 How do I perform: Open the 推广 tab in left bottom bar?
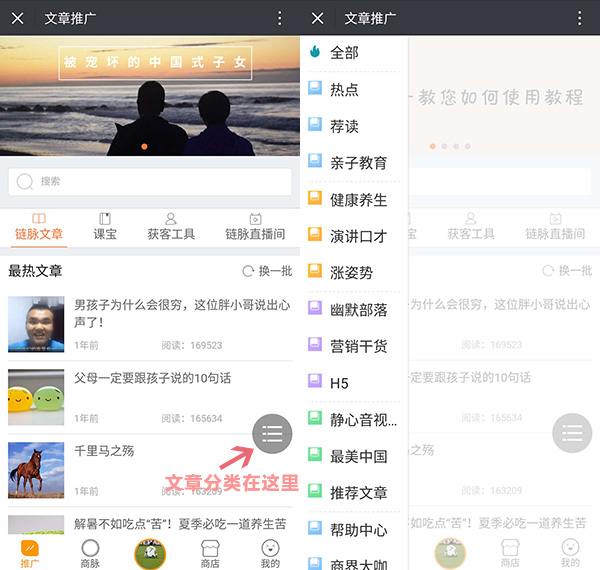pyautogui.click(x=30, y=552)
